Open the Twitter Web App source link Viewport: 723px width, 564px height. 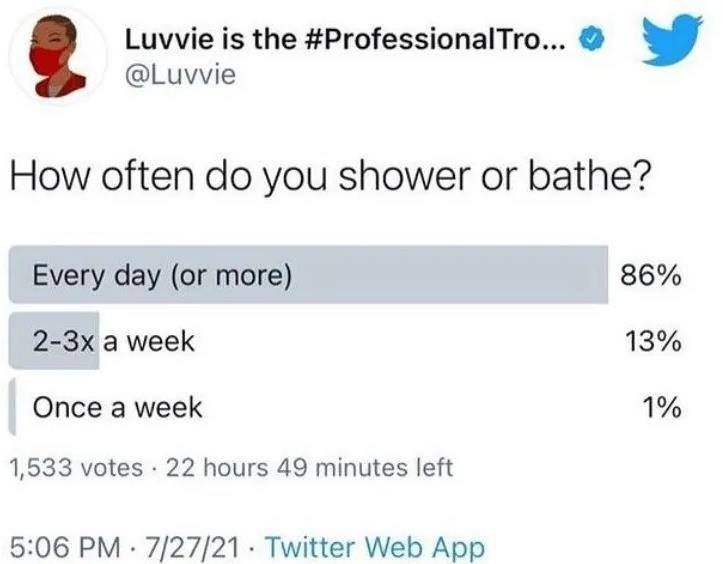tap(375, 547)
